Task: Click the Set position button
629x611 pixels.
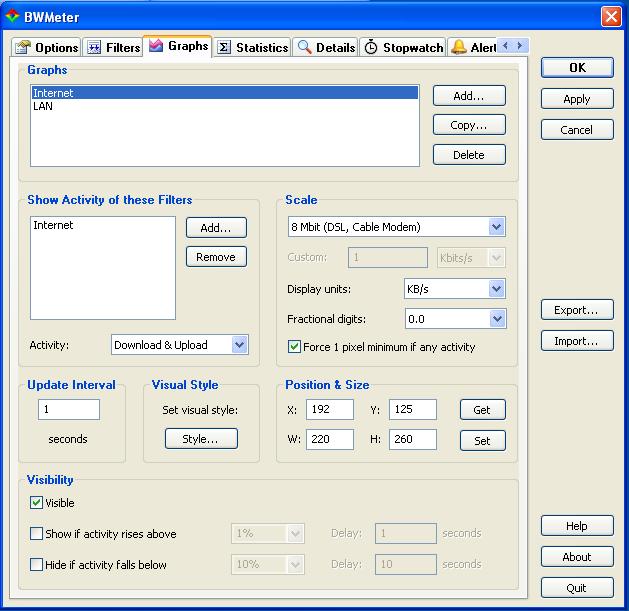Action: (x=483, y=440)
